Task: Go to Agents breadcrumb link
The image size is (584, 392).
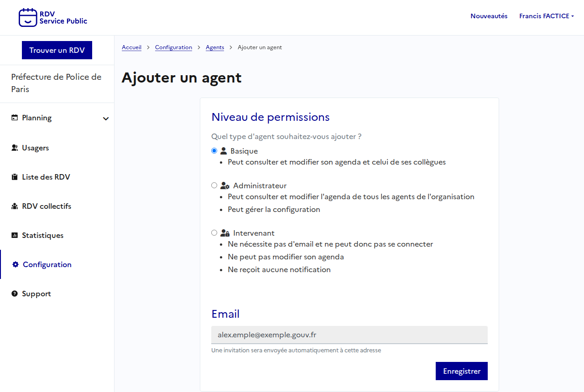Action: [215, 47]
